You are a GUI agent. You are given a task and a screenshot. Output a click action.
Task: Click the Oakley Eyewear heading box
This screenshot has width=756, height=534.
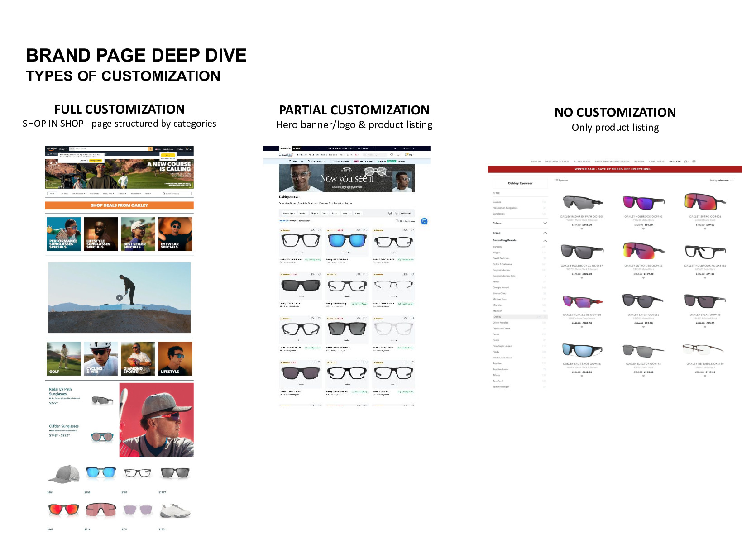pyautogui.click(x=520, y=183)
